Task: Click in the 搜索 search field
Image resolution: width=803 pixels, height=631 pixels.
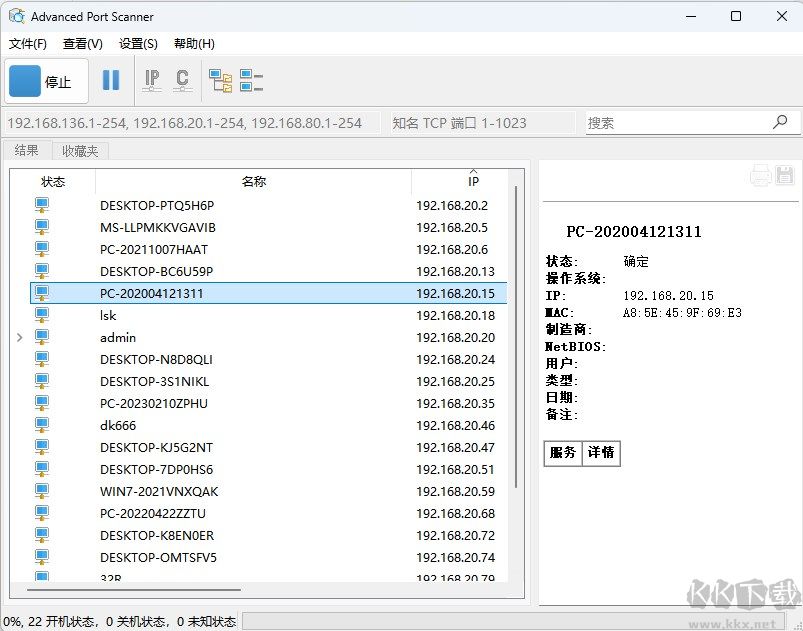Action: (x=675, y=123)
